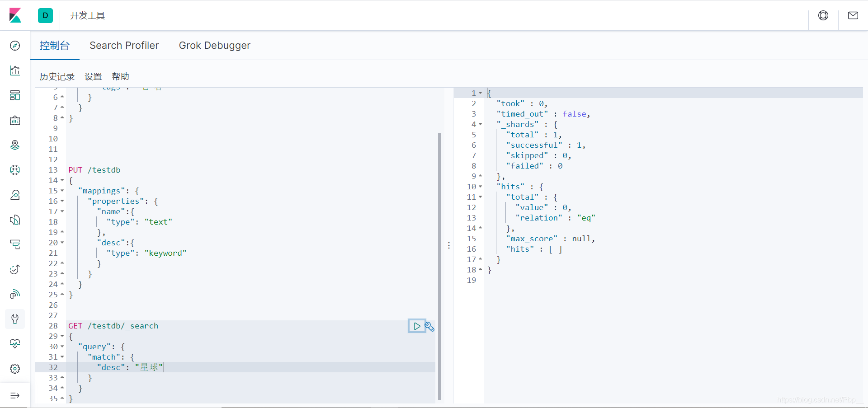868x408 pixels.
Task: Click "failed" : 0 in response
Action: click(x=534, y=166)
